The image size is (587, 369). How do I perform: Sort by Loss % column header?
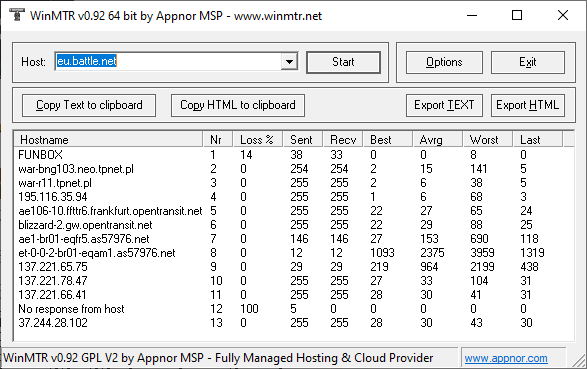pos(258,140)
